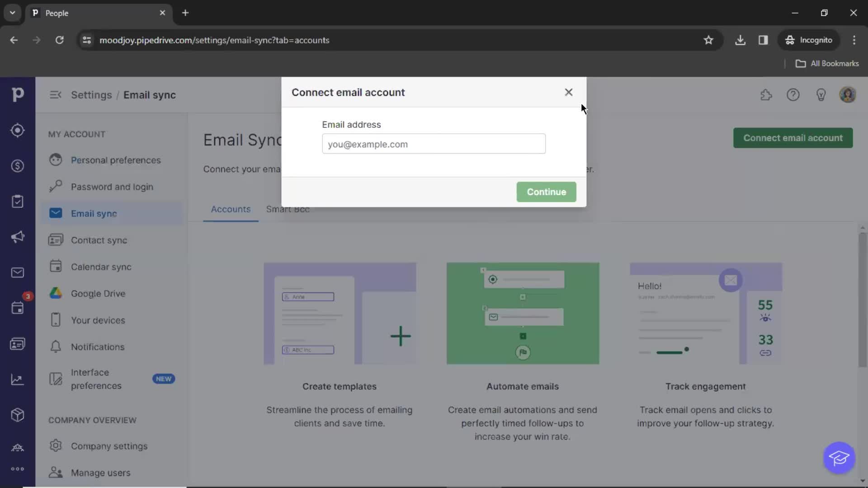Toggle the Interface preferences NEW badge
The image size is (868, 488).
163,378
